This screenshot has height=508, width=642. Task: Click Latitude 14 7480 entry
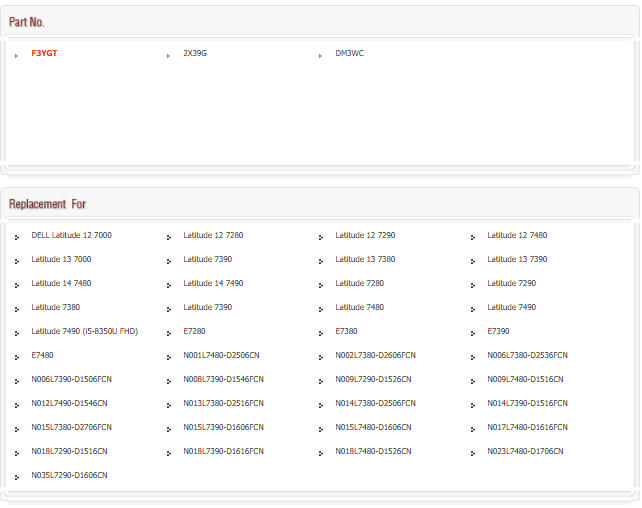click(x=61, y=283)
